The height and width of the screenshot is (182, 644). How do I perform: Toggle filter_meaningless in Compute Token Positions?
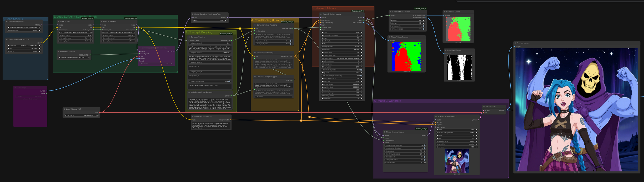pyautogui.click(x=274, y=41)
